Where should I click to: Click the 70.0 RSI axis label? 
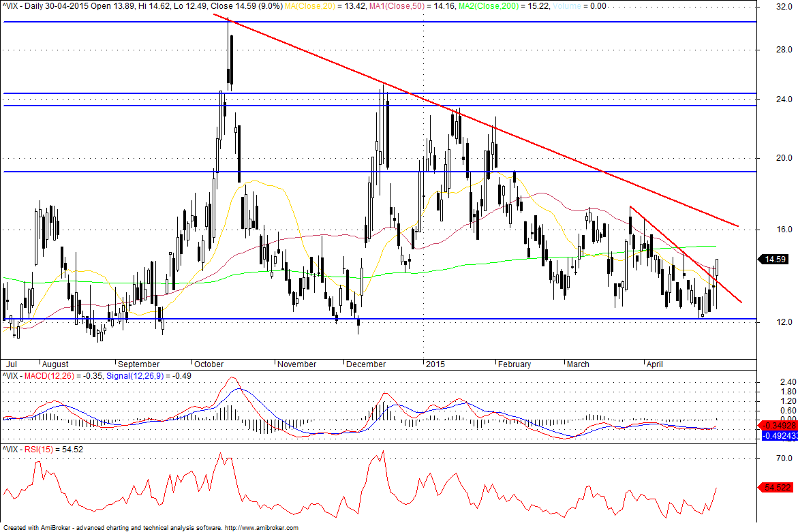tap(784, 458)
